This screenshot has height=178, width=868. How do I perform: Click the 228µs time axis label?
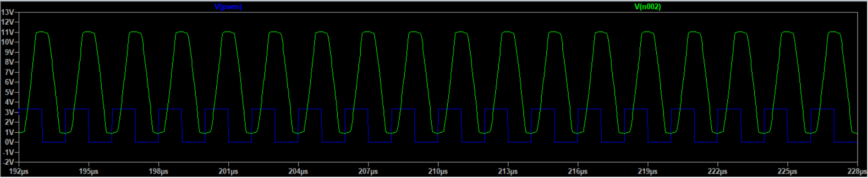857,172
